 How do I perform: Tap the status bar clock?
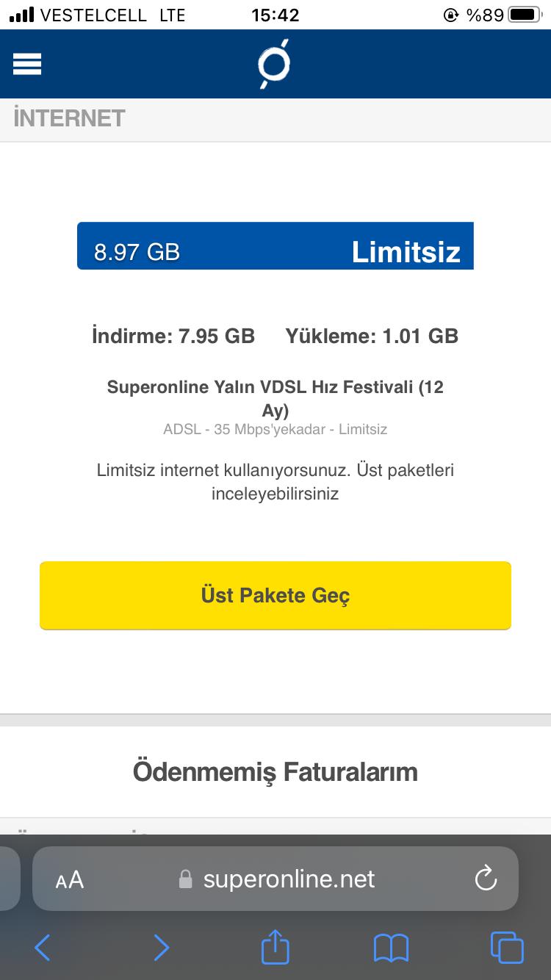pyautogui.click(x=275, y=15)
